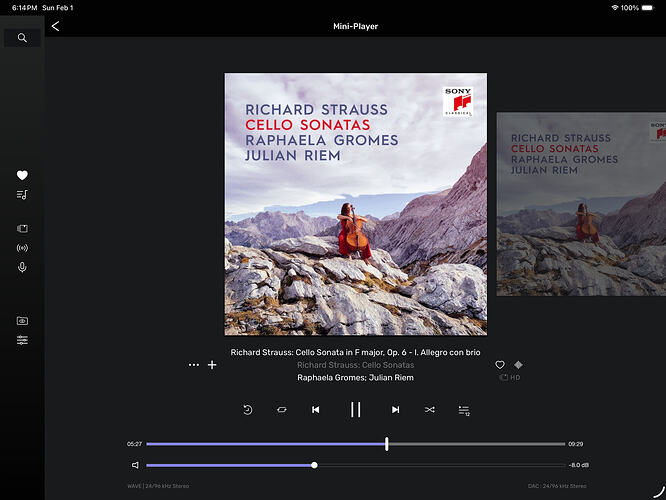
Task: Open the three-dots more options menu
Action: coord(194,365)
